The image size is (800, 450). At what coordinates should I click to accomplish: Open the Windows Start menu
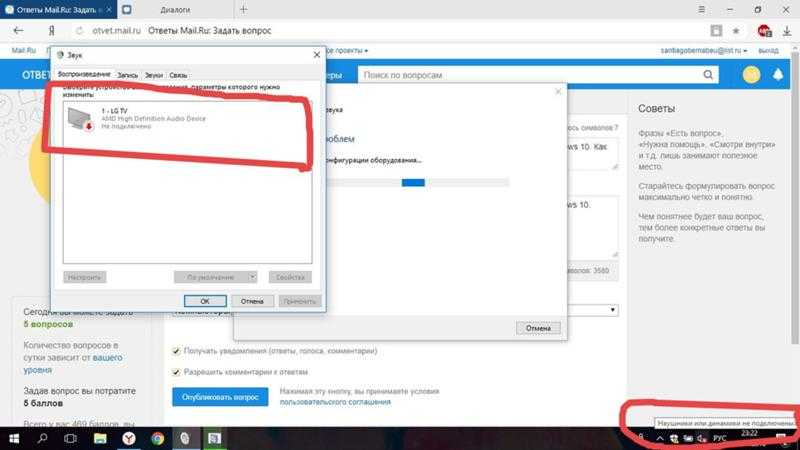14,438
